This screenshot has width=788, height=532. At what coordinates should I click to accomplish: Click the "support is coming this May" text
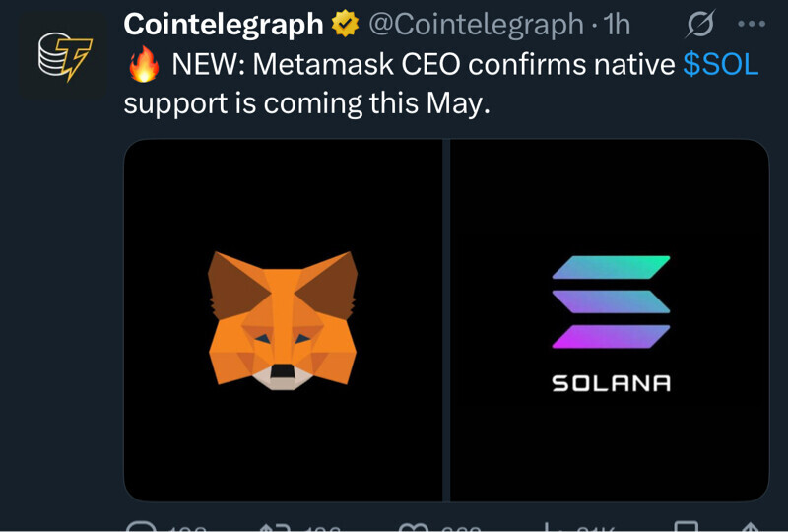[x=306, y=103]
